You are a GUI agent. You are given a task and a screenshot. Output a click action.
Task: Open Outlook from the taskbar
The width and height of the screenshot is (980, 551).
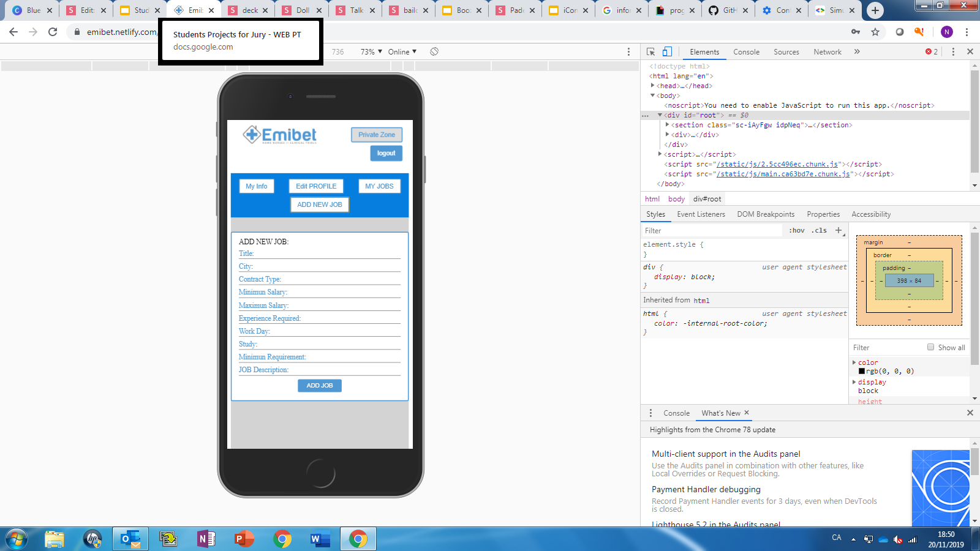click(x=130, y=539)
